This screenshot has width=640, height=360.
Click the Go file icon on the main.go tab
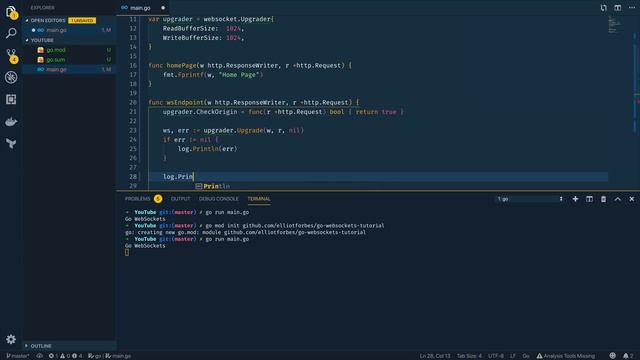124,8
